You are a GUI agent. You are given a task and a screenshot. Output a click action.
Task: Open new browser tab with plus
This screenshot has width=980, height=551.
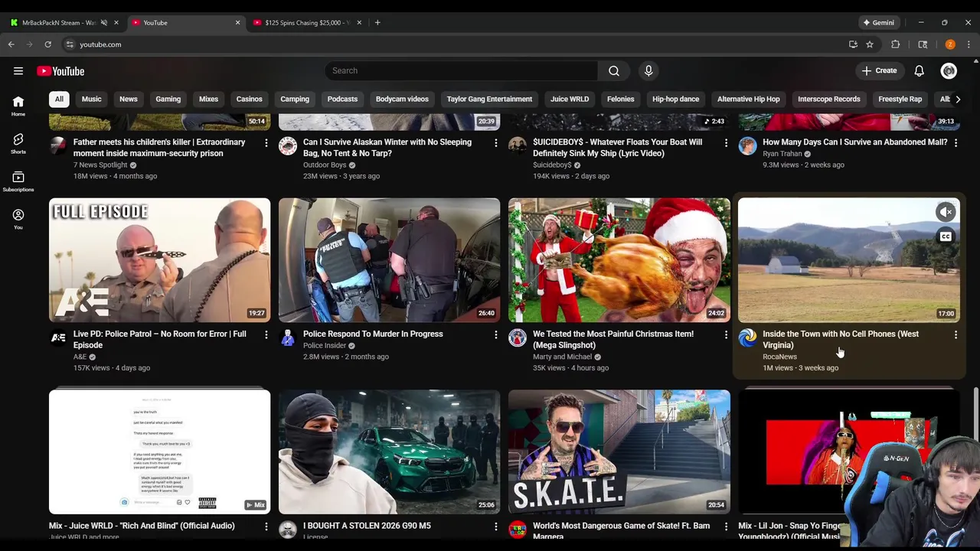click(377, 22)
